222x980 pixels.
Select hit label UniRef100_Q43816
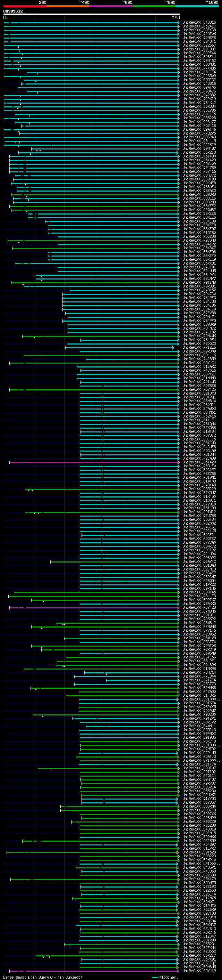(x=199, y=84)
